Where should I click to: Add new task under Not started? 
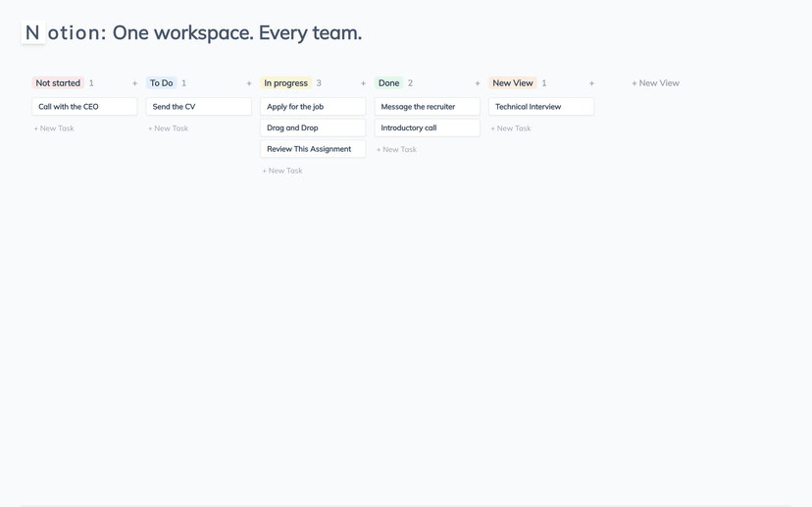point(54,128)
